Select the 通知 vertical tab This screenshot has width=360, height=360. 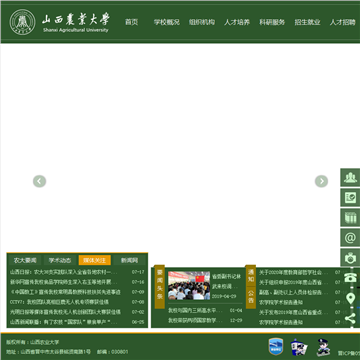coord(251,276)
